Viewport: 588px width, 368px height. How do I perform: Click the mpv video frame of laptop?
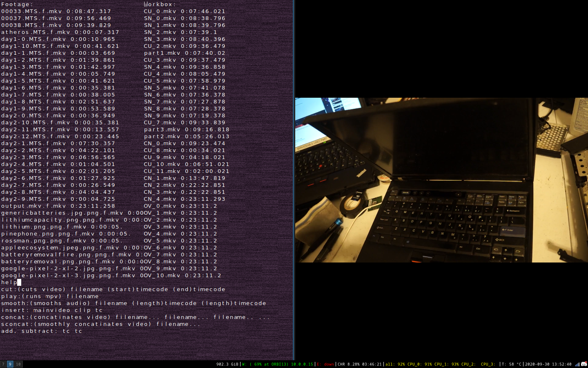pos(441,180)
